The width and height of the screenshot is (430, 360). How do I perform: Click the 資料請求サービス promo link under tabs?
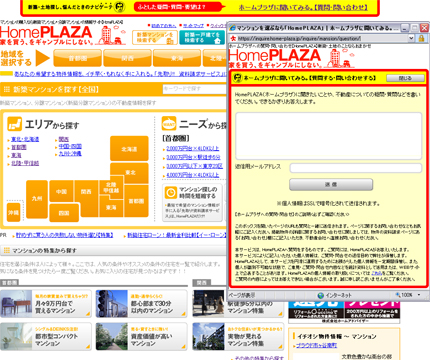click(x=120, y=74)
